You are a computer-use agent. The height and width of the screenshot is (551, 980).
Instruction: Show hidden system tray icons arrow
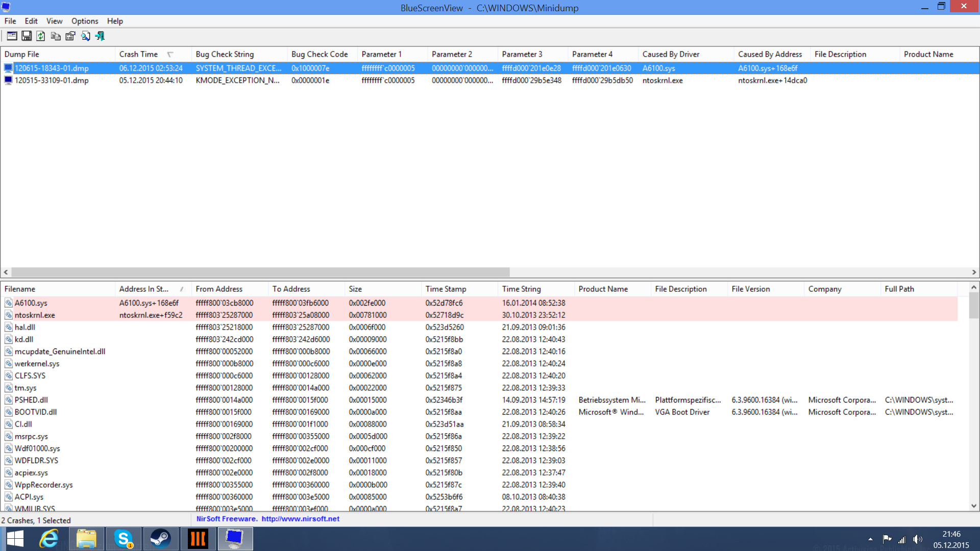coord(870,539)
